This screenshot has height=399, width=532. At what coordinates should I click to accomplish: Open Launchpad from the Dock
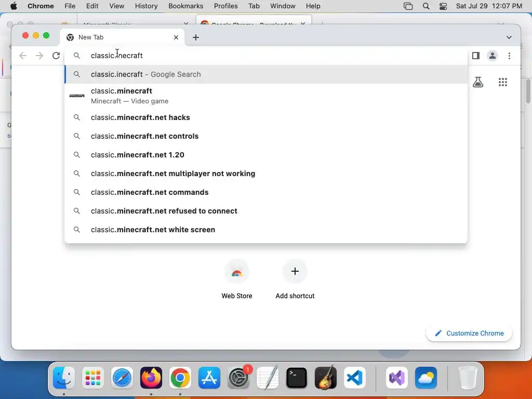(93, 378)
